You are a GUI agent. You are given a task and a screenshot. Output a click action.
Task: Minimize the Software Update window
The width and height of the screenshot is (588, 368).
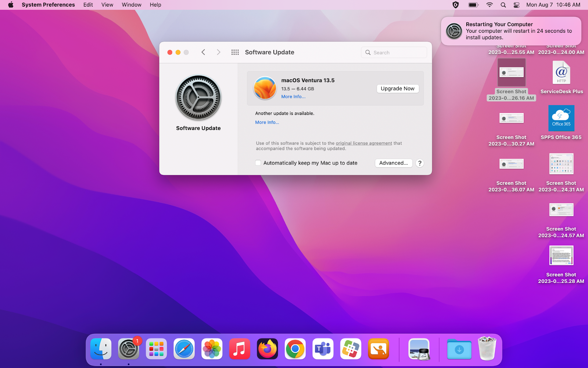(178, 52)
